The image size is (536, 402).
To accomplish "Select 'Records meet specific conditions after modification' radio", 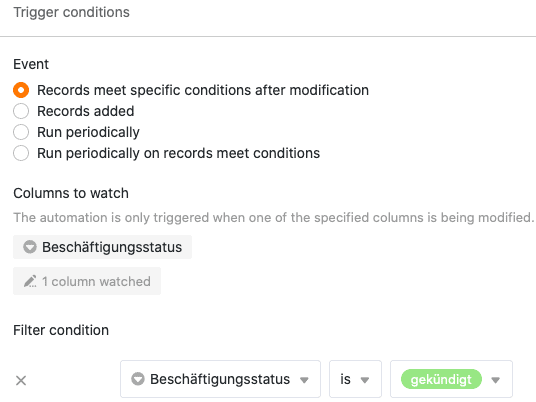I will click(x=21, y=90).
